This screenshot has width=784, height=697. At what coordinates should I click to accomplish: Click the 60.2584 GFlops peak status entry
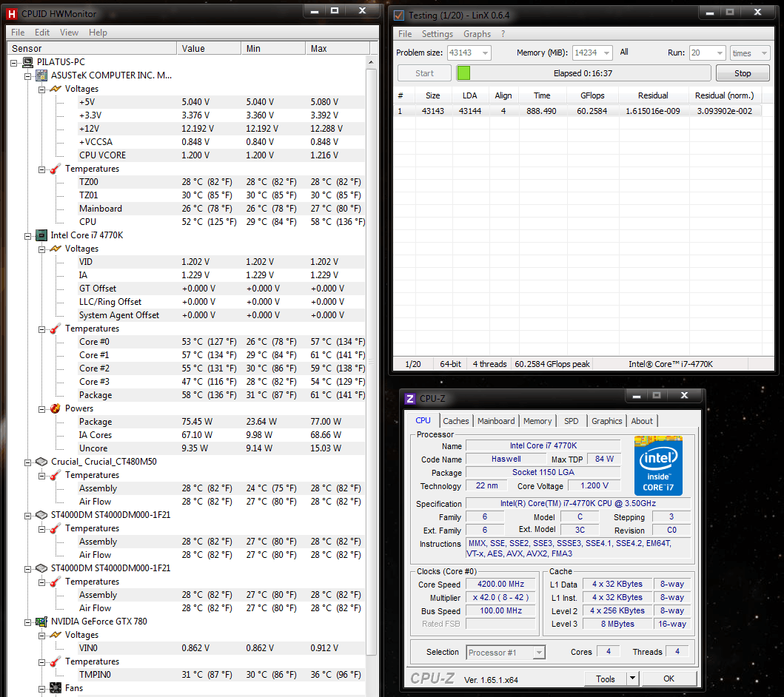tap(552, 364)
